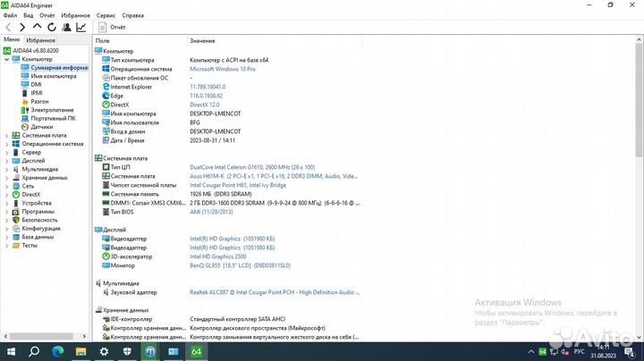Viewport: 644px width, 361px height.
Task: Click the Устройства icon in tree
Action: 16,203
